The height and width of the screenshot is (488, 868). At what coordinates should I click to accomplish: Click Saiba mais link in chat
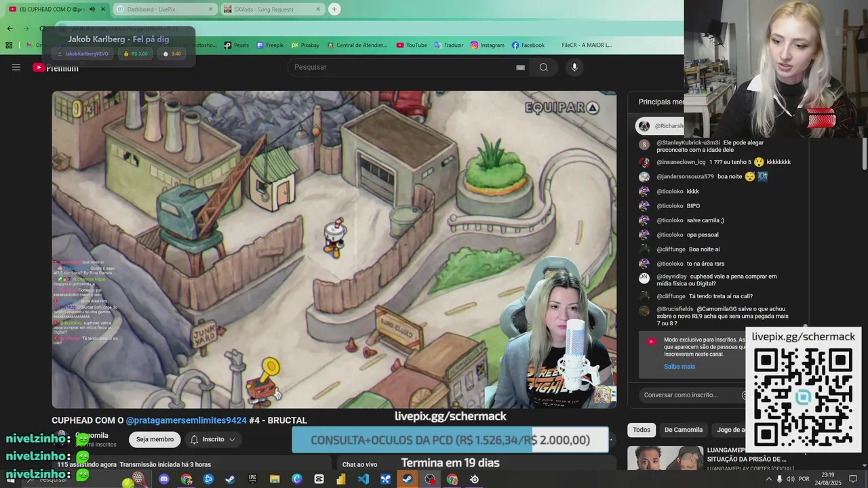pyautogui.click(x=679, y=367)
